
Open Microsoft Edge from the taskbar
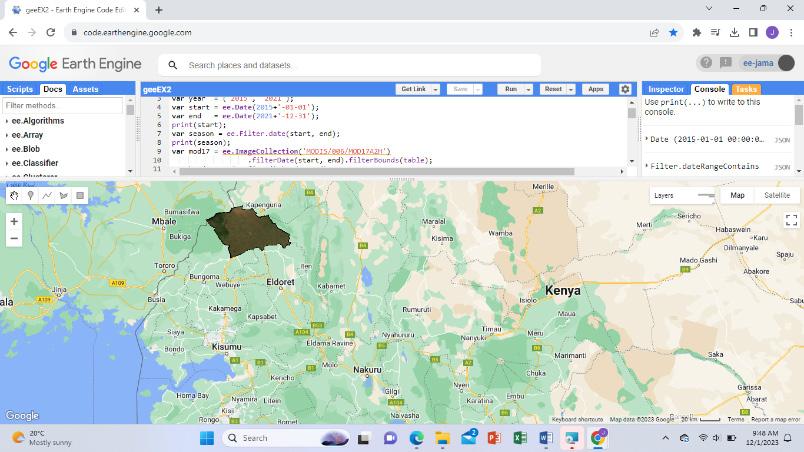tap(416, 438)
